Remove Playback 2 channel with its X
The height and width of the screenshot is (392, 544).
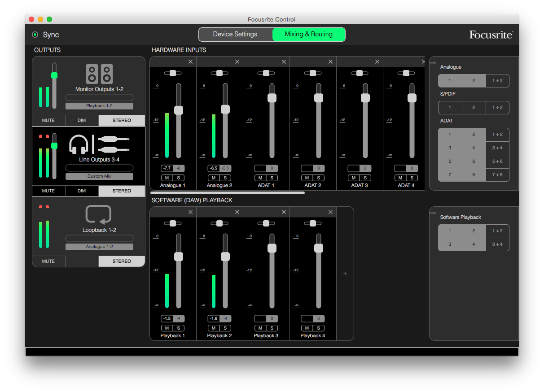[237, 212]
